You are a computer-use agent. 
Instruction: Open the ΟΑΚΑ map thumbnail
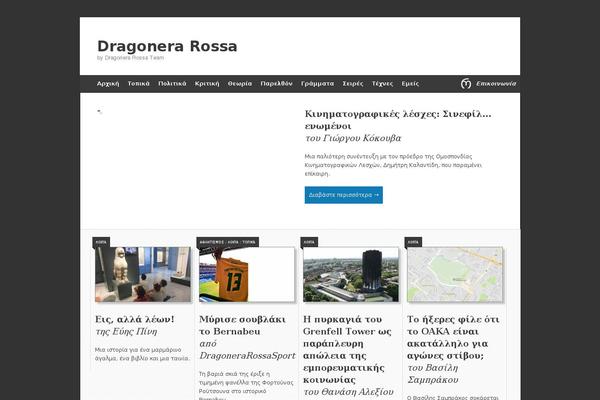pyautogui.click(x=455, y=274)
